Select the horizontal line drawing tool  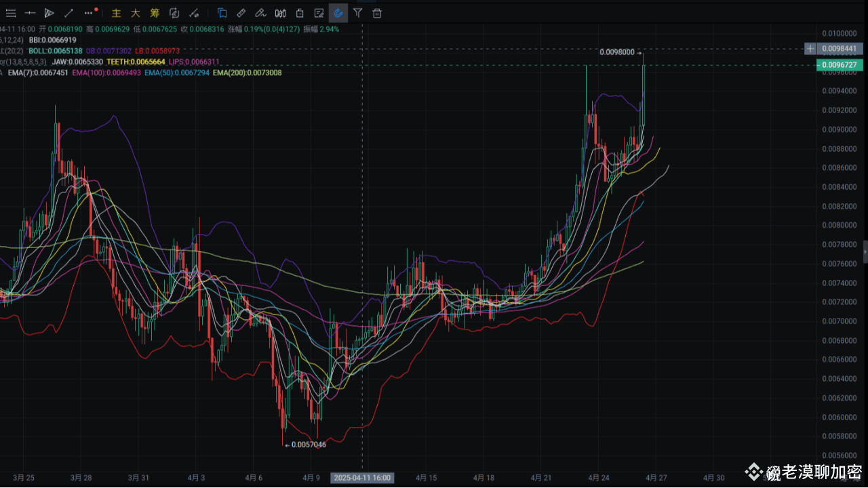[x=30, y=13]
